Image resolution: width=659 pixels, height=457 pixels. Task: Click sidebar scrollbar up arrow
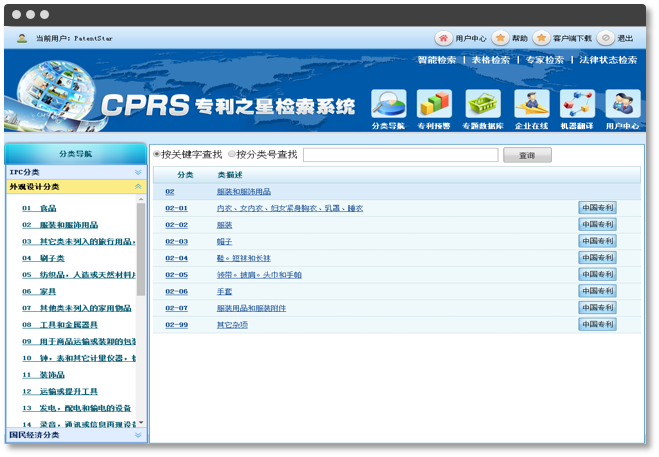pyautogui.click(x=141, y=199)
